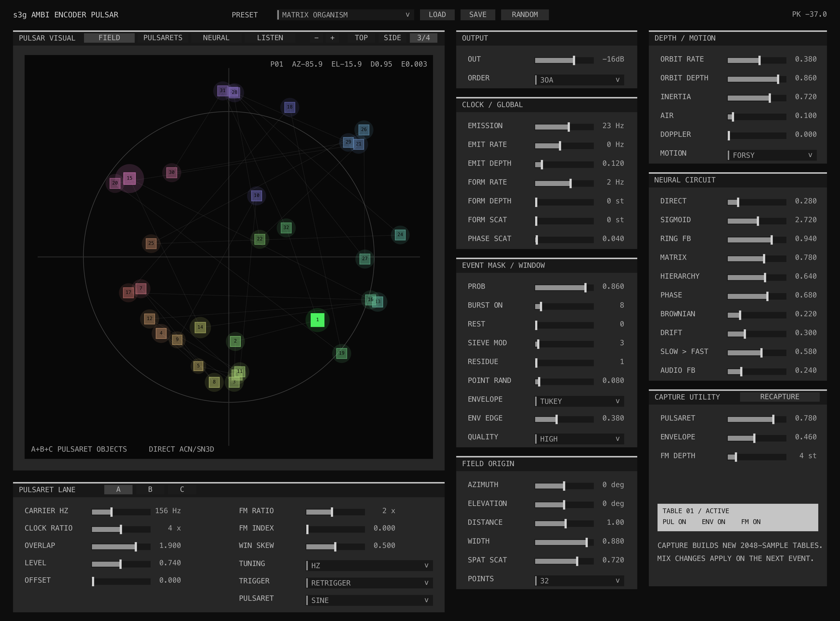Adjust the PROB slider
Screen dimensions: 840x621
[x=564, y=288]
